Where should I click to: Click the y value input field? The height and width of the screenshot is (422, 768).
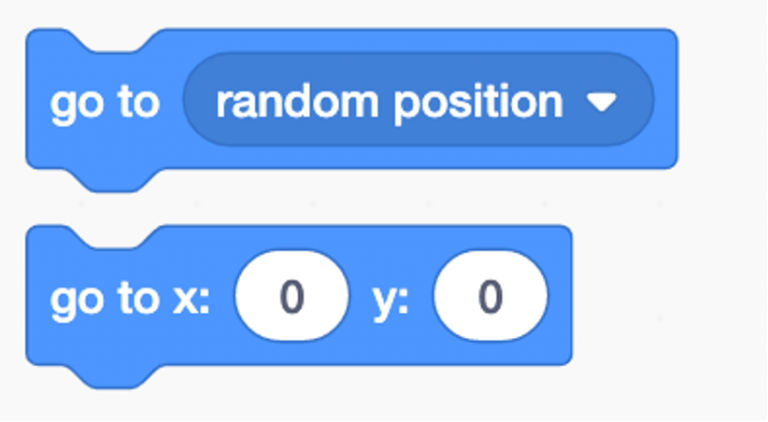pyautogui.click(x=491, y=298)
